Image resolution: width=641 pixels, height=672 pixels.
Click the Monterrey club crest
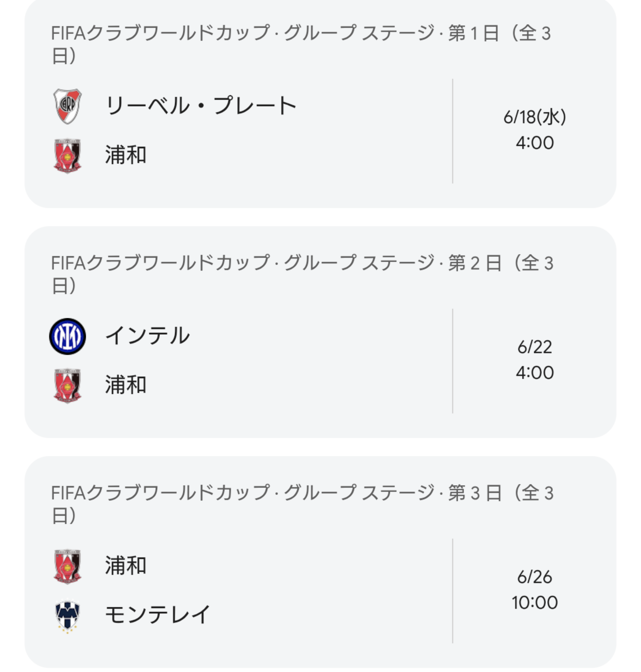click(x=67, y=616)
